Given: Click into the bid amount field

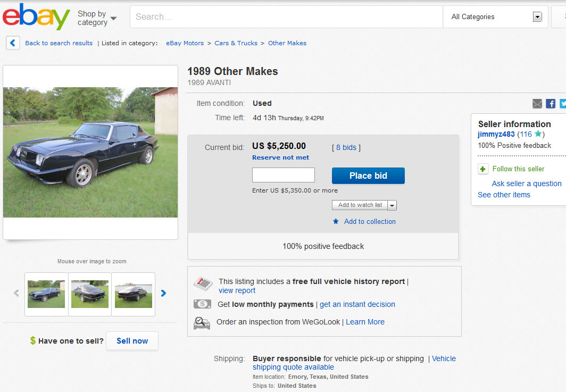Looking at the screenshot, I should [283, 176].
